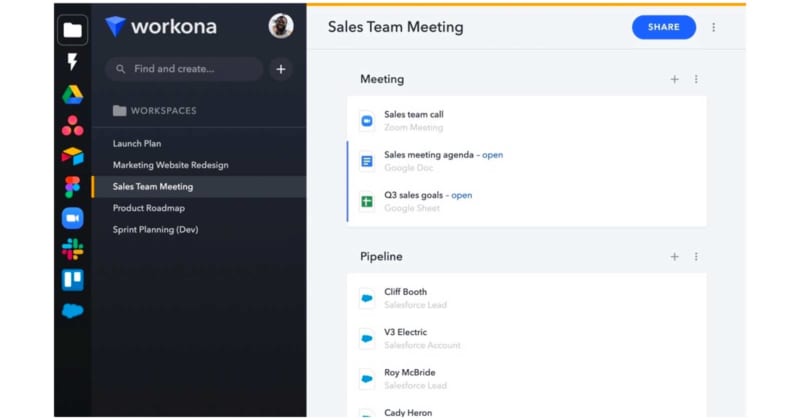Screen dimensions: 800x420
Task: Open the Slack icon in sidebar
Action: (x=72, y=249)
